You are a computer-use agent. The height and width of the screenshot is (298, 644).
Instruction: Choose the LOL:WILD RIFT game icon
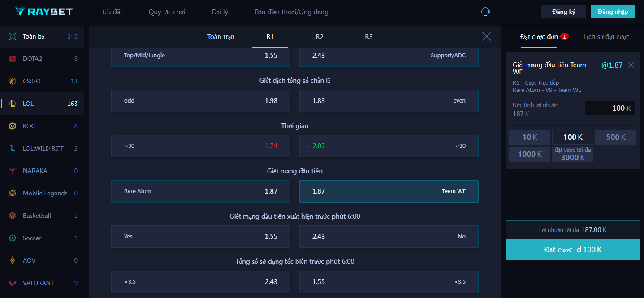pos(13,148)
